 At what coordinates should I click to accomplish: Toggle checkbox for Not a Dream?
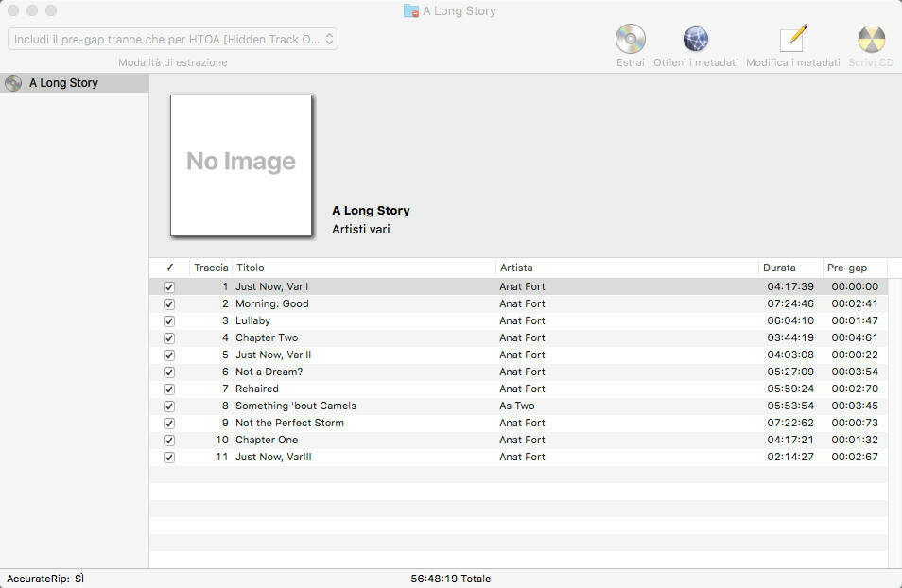coord(169,372)
